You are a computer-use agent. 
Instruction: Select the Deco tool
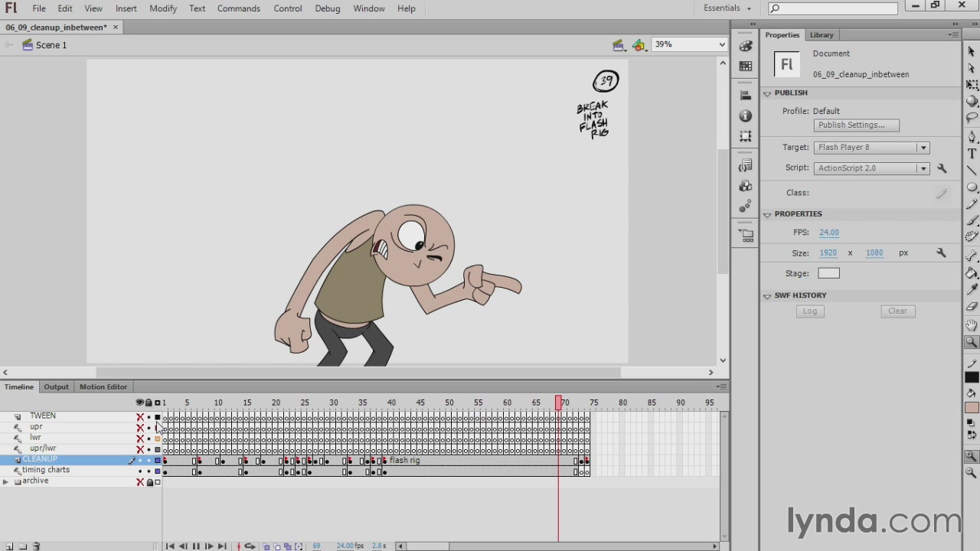point(972,237)
